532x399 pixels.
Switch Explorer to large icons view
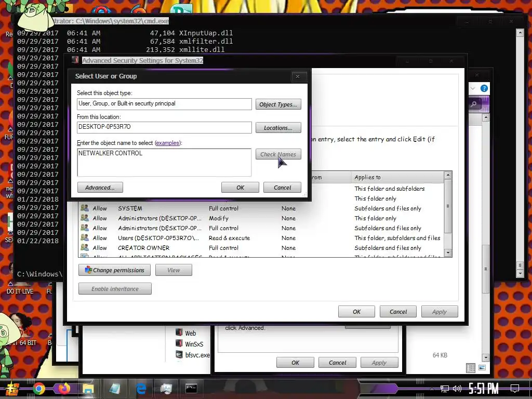tap(482, 368)
